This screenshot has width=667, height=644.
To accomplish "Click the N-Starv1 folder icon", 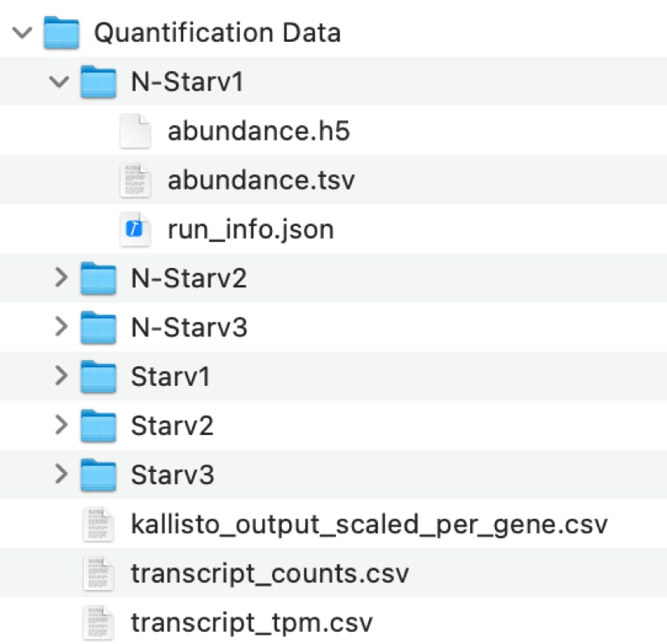I will coord(100,82).
